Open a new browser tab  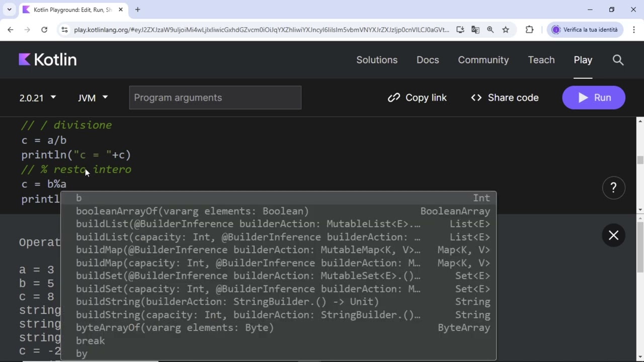(x=137, y=10)
